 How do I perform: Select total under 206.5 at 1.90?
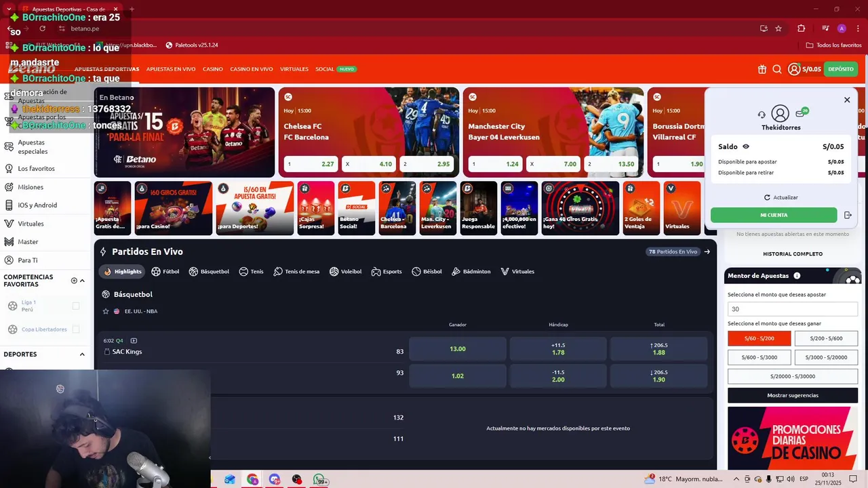click(658, 375)
